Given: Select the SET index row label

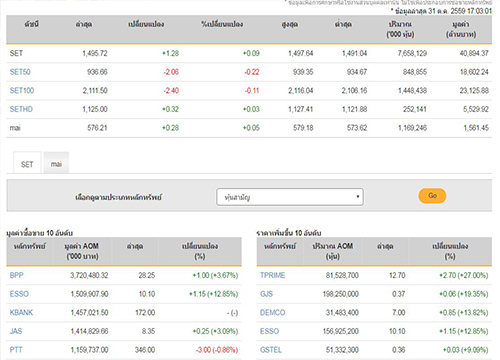Looking at the screenshot, I should click(16, 53).
